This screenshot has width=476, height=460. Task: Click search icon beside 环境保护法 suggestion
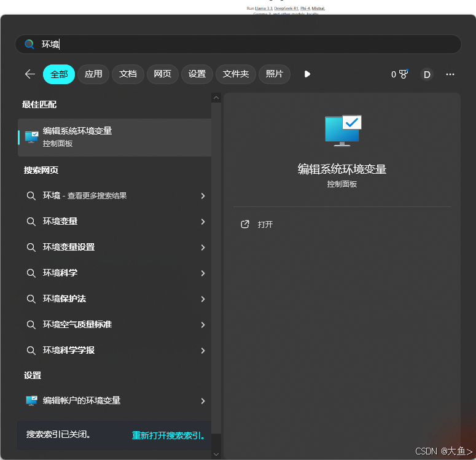(31, 298)
